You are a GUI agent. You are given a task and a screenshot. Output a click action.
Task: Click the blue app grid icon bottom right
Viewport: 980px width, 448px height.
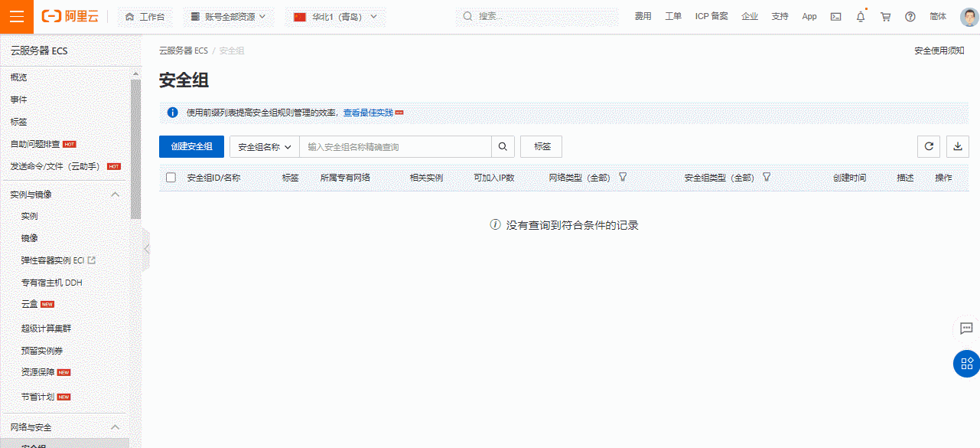965,364
